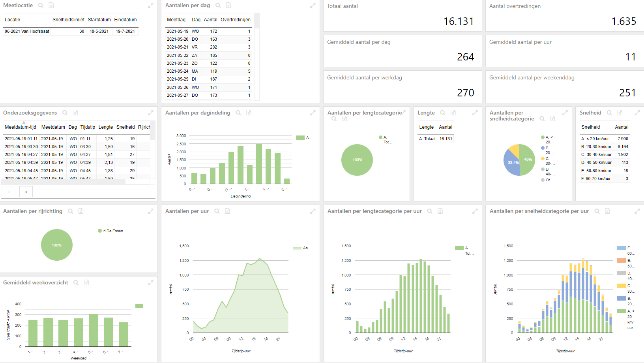Click the green 100% rijrichting pie
Image resolution: width=644 pixels, height=363 pixels.
pos(57,245)
